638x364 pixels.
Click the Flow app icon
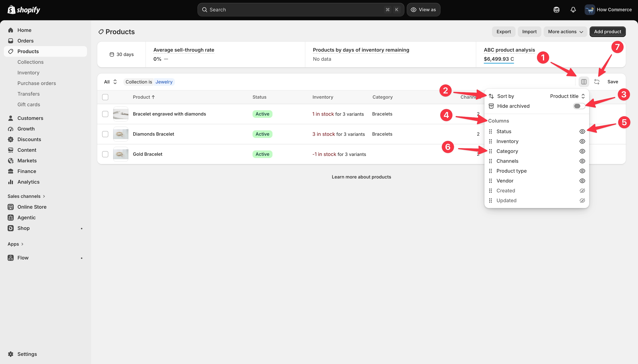(x=10, y=258)
